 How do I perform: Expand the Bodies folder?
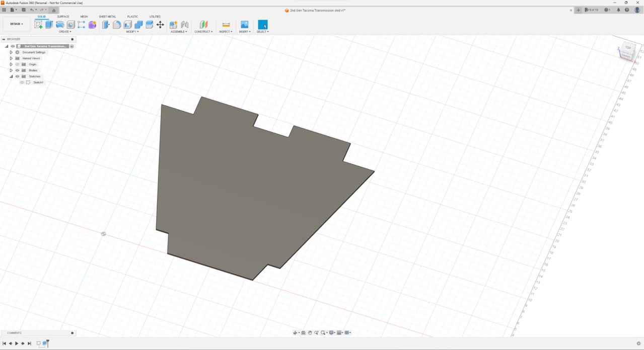click(11, 70)
